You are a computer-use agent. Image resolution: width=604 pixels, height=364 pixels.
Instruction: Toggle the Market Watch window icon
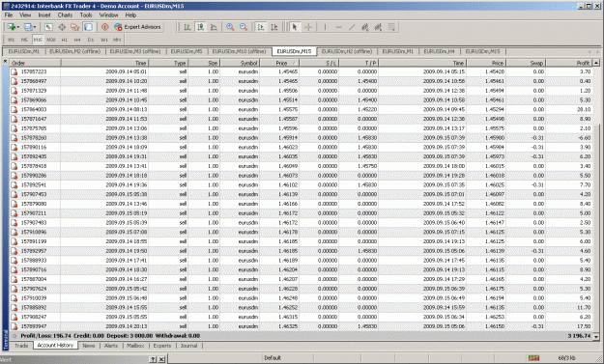pyautogui.click(x=48, y=27)
